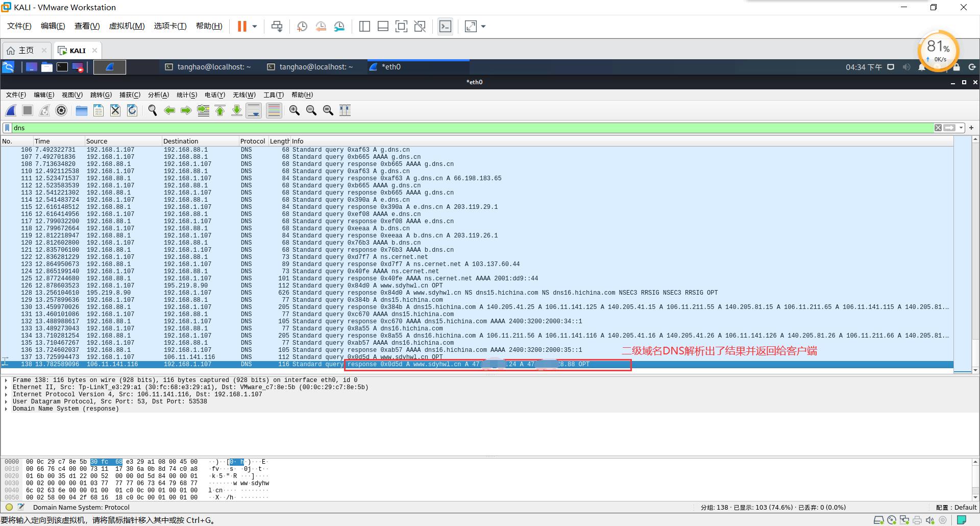Expand the Domain Name System (response) row
The image size is (980, 526).
[6, 409]
